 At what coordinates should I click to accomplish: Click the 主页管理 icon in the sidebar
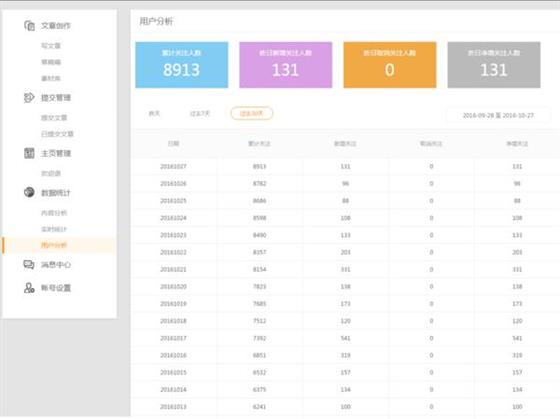(29, 153)
